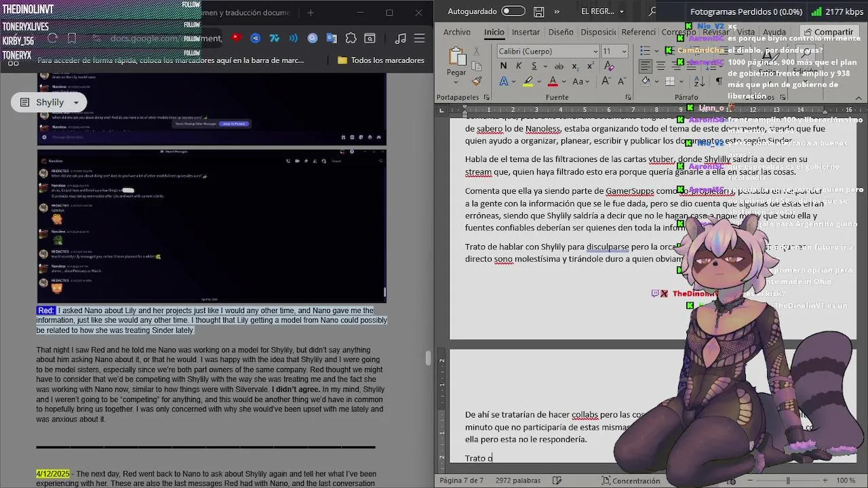Open the Fuente dialog launcher

628,98
